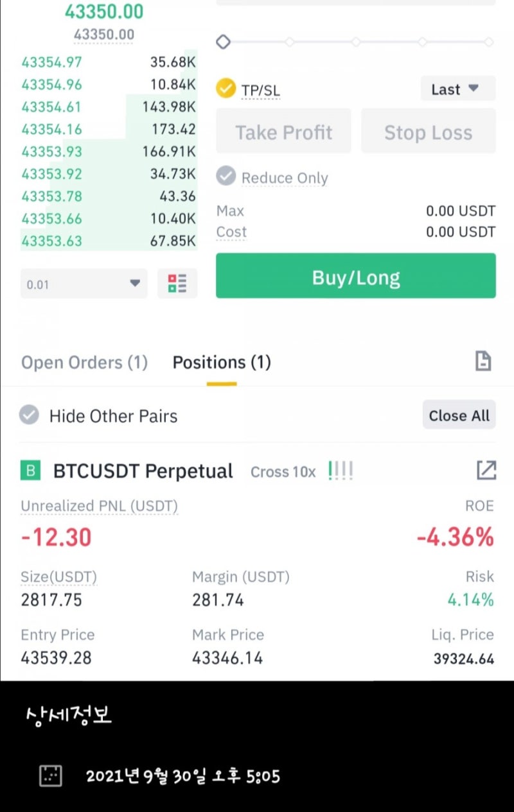
Task: Tap the green B badge beside BTCUSDT
Action: point(30,471)
